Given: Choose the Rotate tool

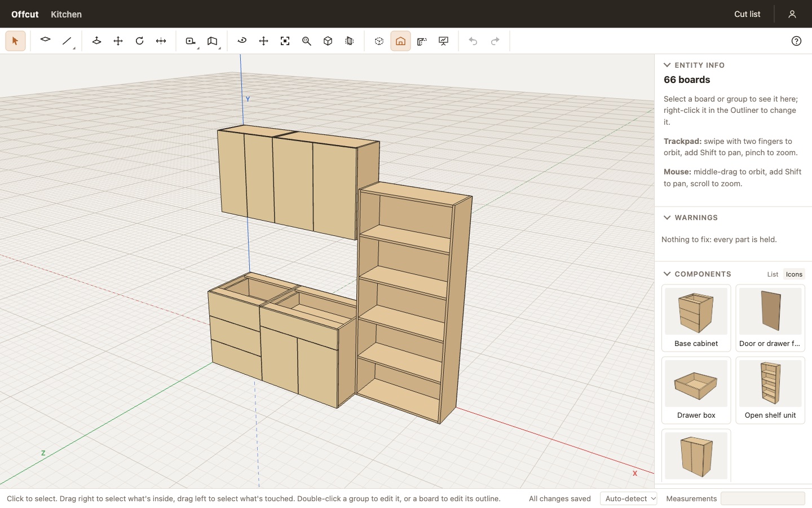Looking at the screenshot, I should 140,41.
